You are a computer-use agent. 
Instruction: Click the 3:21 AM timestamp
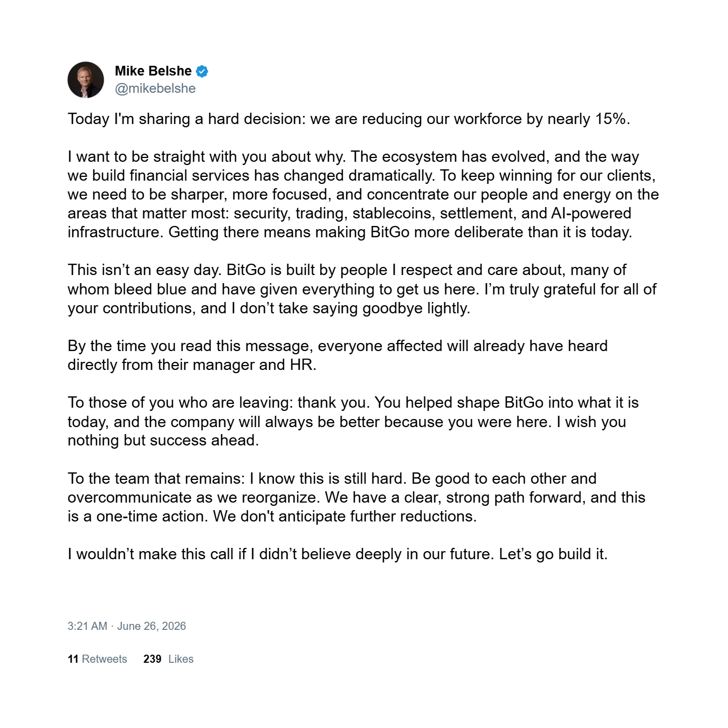point(87,626)
